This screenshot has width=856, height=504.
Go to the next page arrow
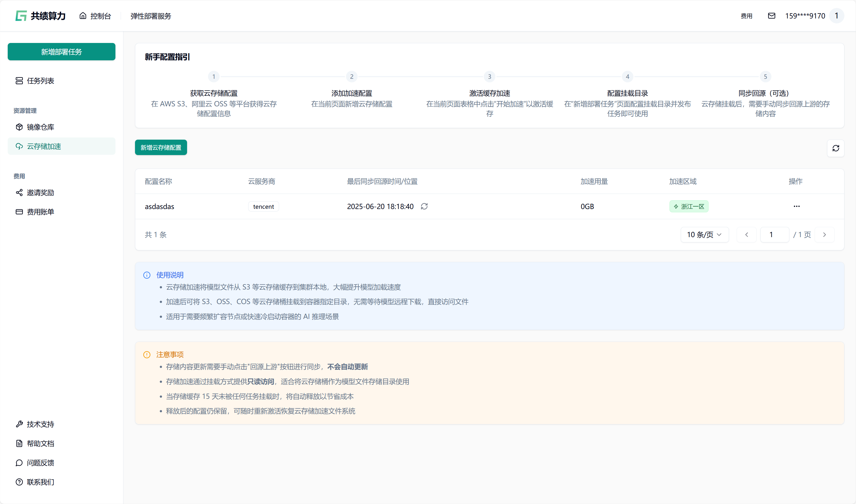[824, 235]
